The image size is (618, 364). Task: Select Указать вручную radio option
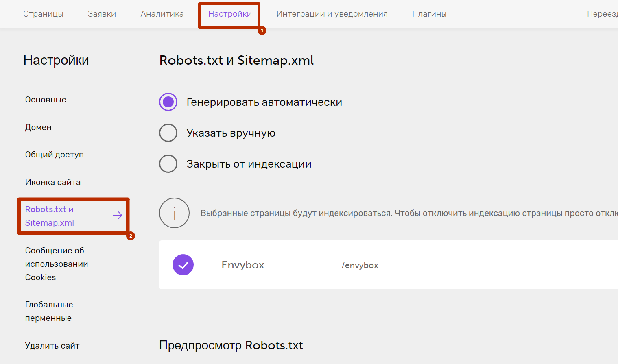pyautogui.click(x=168, y=133)
